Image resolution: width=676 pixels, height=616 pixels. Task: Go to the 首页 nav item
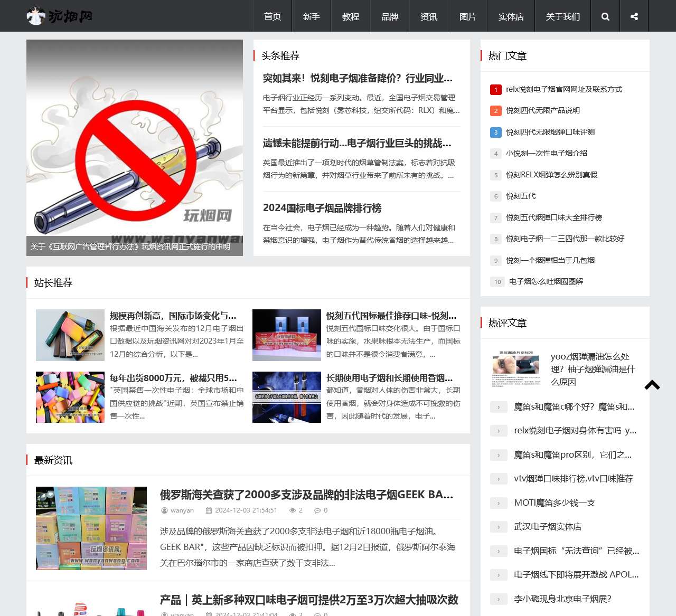(273, 16)
